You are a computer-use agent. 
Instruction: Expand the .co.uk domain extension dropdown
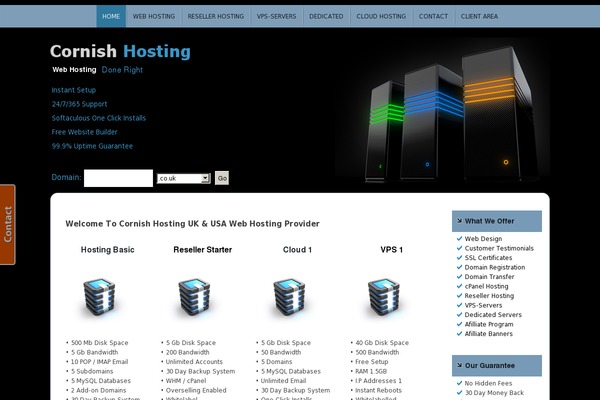[184, 178]
